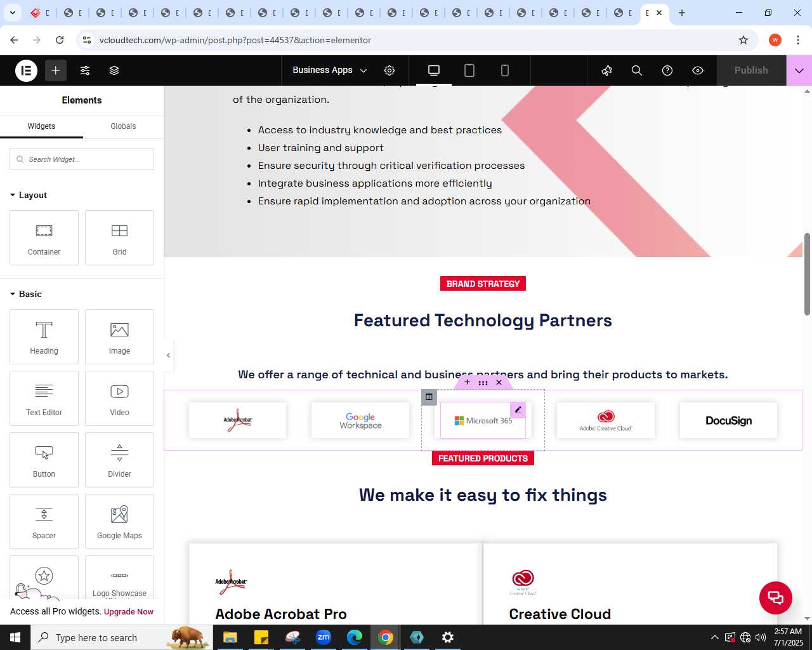This screenshot has height=650, width=812.
Task: Open a new browser tab
Action: [x=682, y=13]
